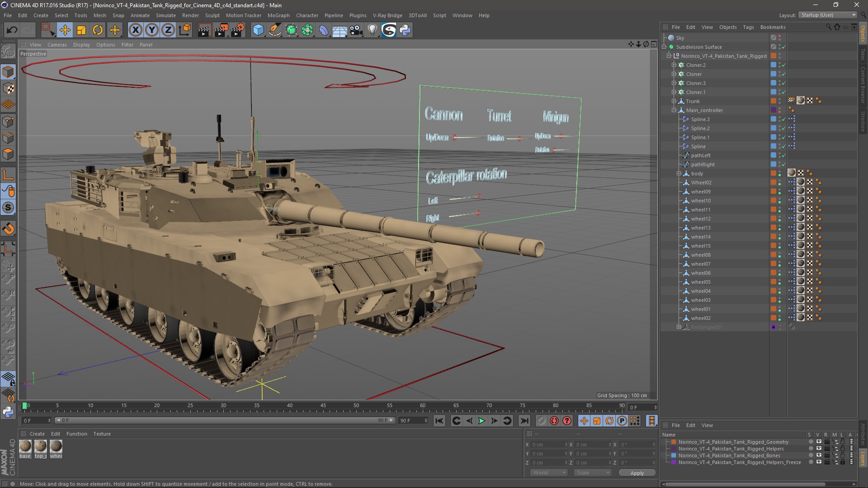The width and height of the screenshot is (868, 488).
Task: Expand the body object
Action: point(679,174)
